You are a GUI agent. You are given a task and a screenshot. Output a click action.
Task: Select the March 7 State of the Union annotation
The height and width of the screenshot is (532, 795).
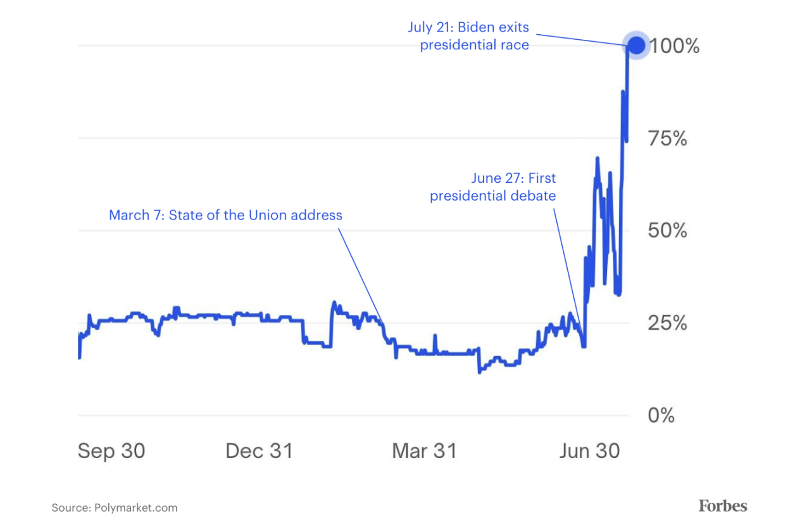click(225, 215)
